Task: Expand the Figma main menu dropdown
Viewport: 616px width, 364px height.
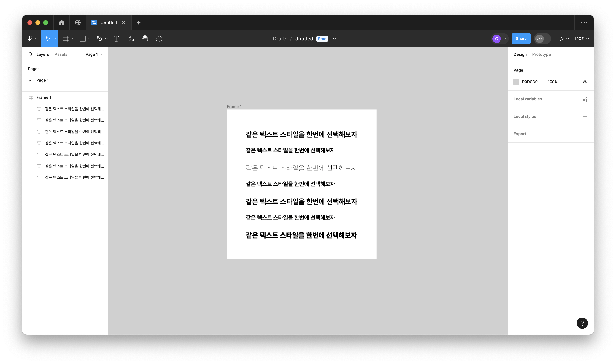Action: (x=31, y=39)
